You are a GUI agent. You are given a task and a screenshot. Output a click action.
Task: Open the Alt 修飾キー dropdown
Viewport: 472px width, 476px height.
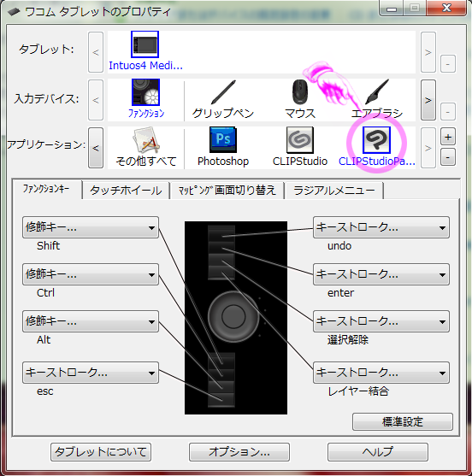click(91, 321)
